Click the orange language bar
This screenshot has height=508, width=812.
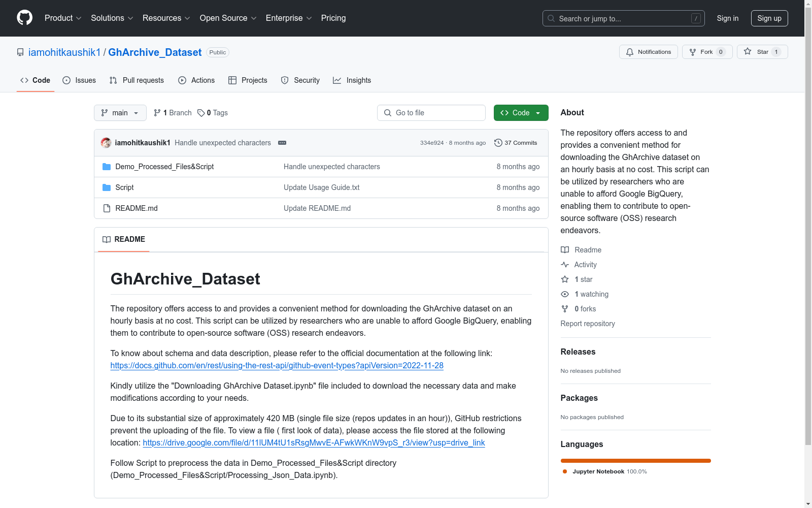636,461
